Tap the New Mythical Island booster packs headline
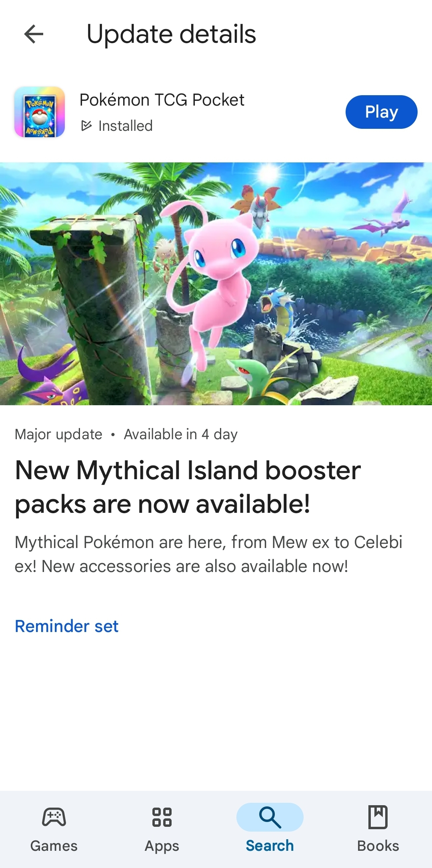Viewport: 432px width, 868px height. pos(188,487)
